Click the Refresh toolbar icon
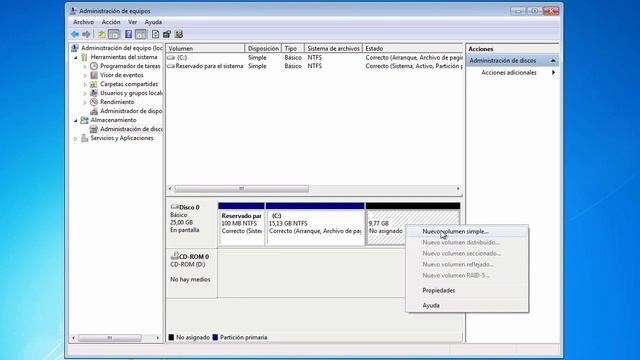The image size is (640, 360). point(156,34)
